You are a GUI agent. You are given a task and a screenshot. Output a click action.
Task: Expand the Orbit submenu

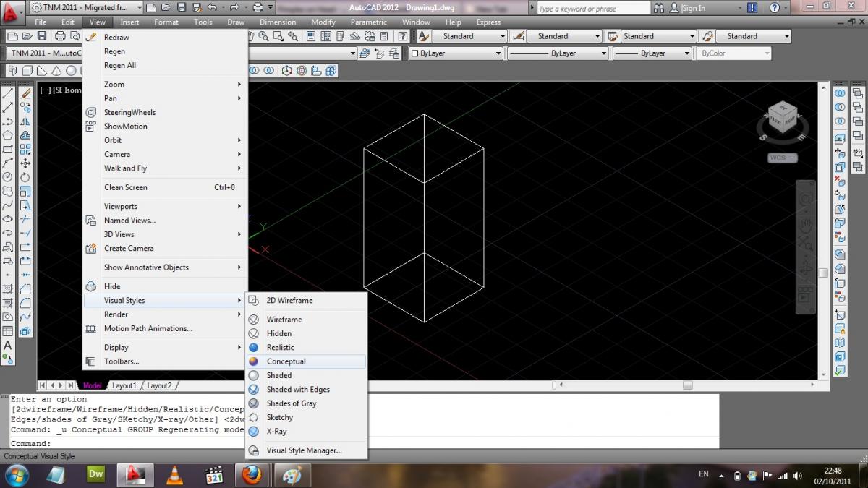tap(165, 140)
